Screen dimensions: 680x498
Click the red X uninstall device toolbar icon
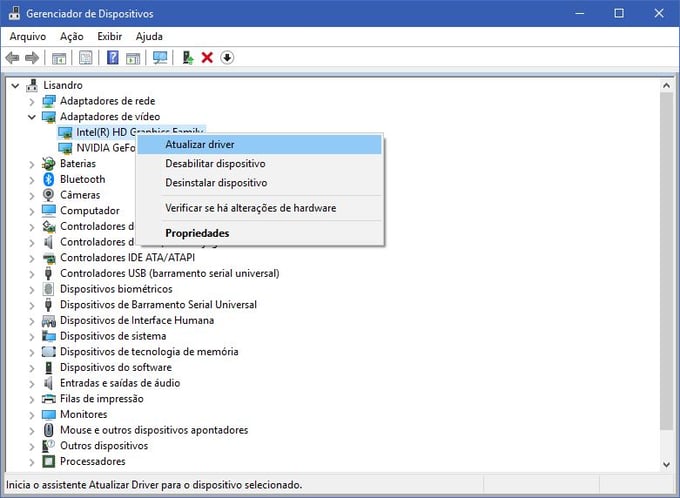207,58
